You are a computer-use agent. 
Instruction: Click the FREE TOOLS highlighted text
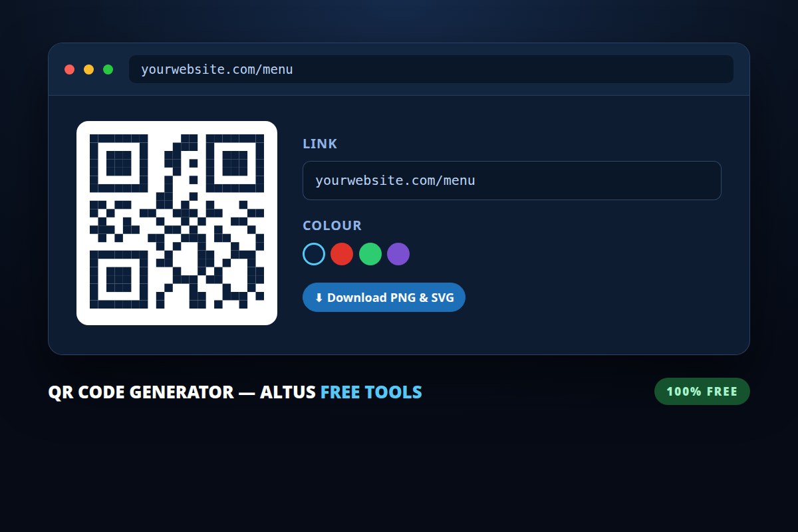click(x=371, y=392)
